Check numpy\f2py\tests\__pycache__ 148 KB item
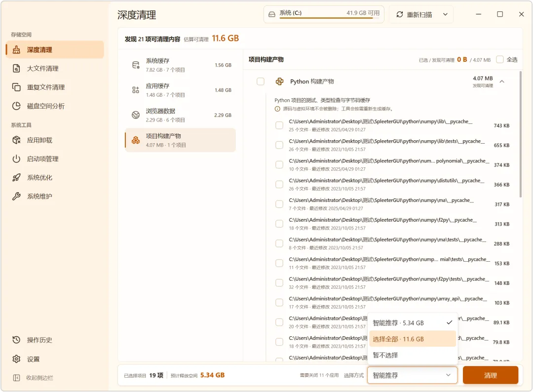This screenshot has width=533, height=392. click(x=279, y=283)
